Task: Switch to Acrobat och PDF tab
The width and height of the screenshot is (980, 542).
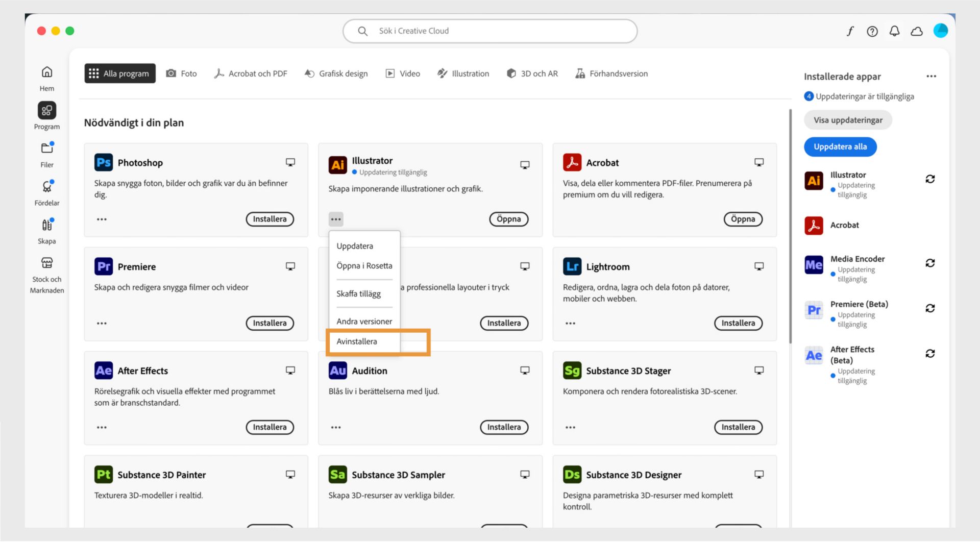Action: 251,73
